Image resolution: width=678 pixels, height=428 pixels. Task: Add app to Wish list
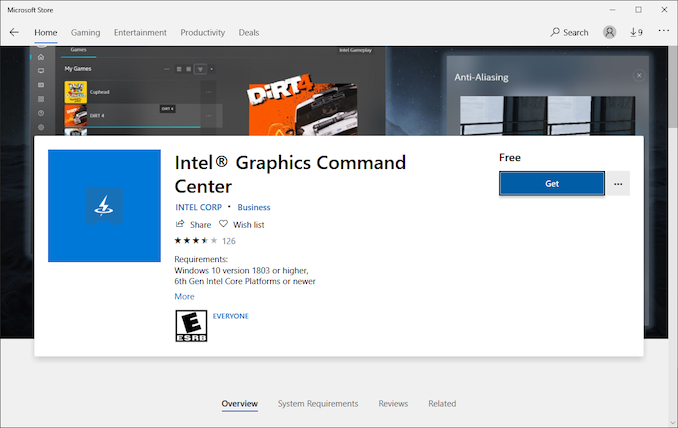point(241,225)
